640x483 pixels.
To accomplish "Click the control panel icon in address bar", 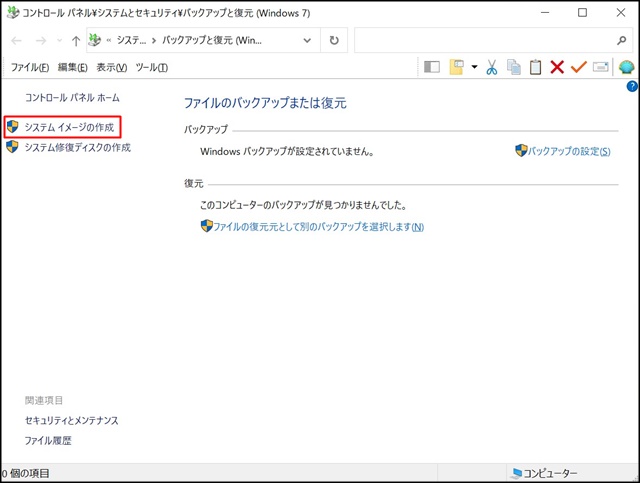I will coord(95,40).
